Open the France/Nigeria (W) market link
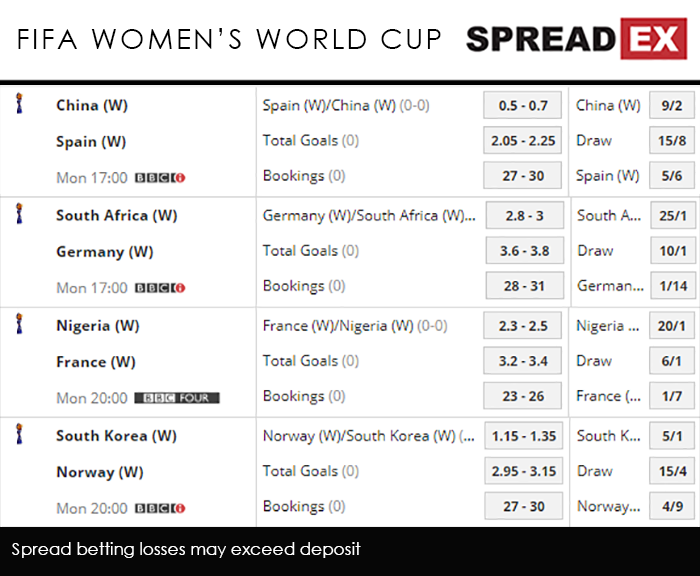 [x=354, y=326]
